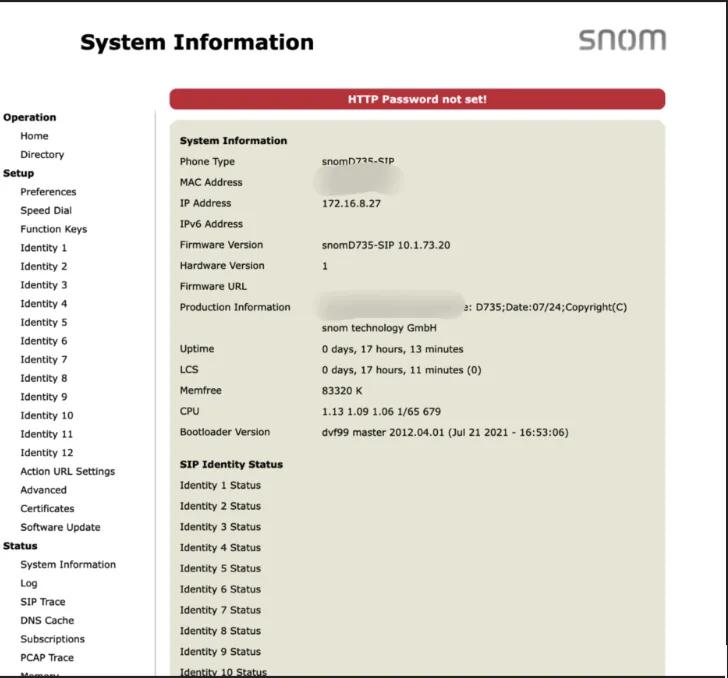This screenshot has height=678, width=728.
Task: Click the Phone Type label
Action: (x=208, y=162)
